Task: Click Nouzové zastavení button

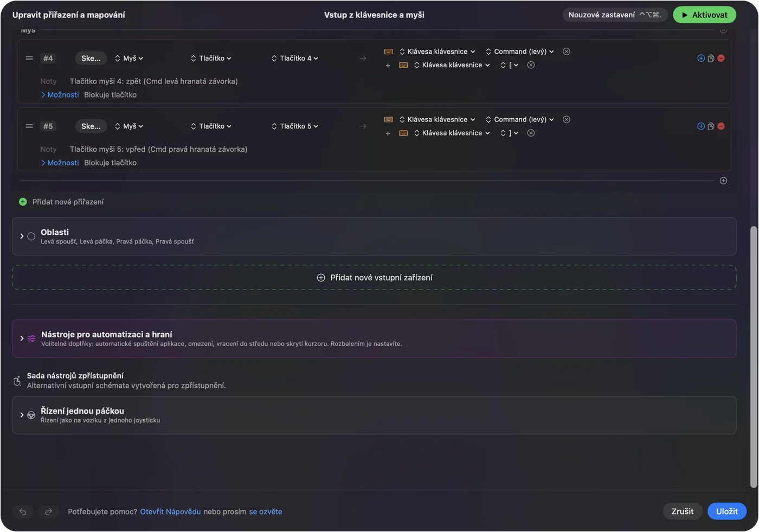Action: click(615, 15)
